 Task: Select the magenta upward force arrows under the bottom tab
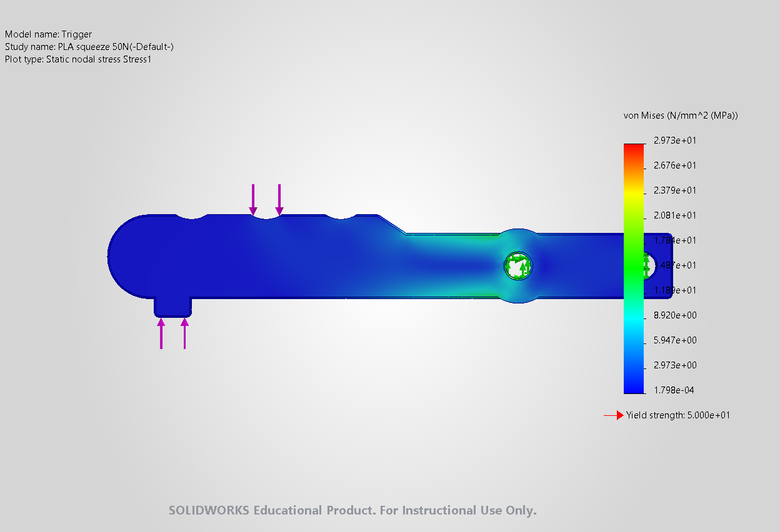pyautogui.click(x=173, y=333)
